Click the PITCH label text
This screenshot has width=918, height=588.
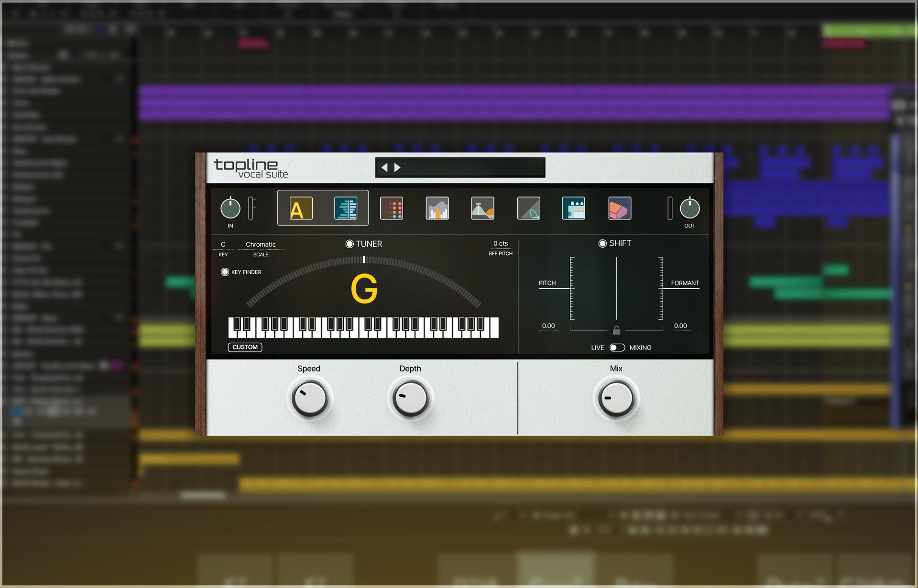(547, 283)
